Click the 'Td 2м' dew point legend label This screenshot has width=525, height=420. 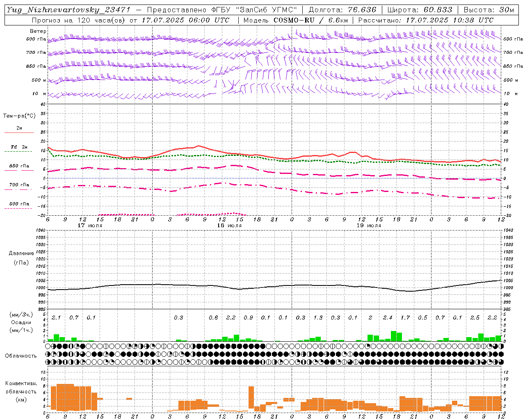(x=19, y=147)
